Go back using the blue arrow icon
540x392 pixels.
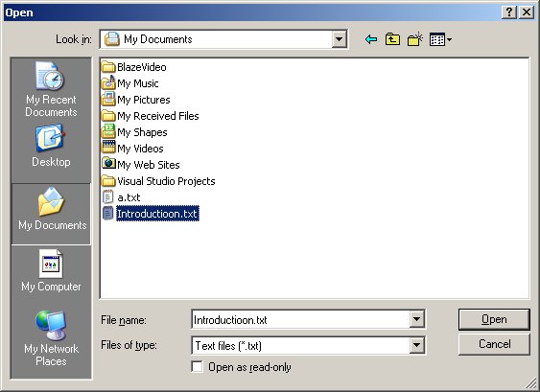(x=371, y=39)
